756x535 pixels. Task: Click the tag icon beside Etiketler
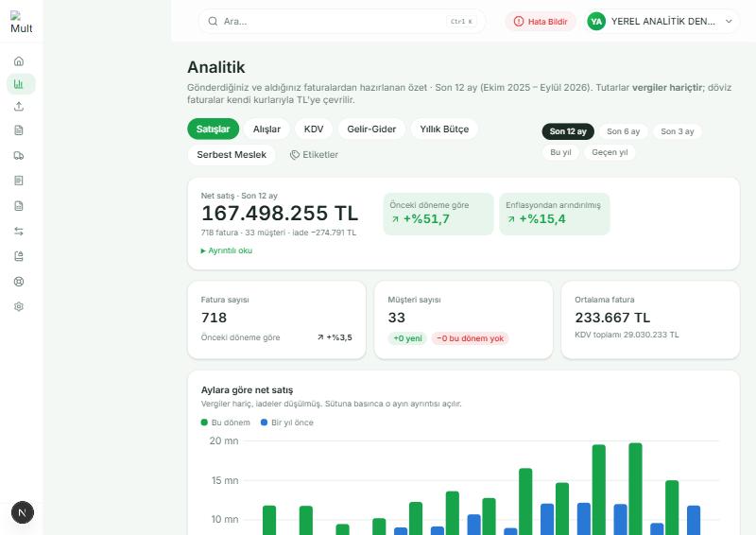point(295,155)
